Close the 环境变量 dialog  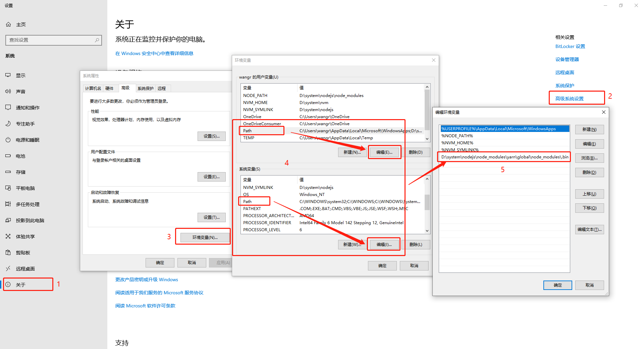[x=434, y=60]
